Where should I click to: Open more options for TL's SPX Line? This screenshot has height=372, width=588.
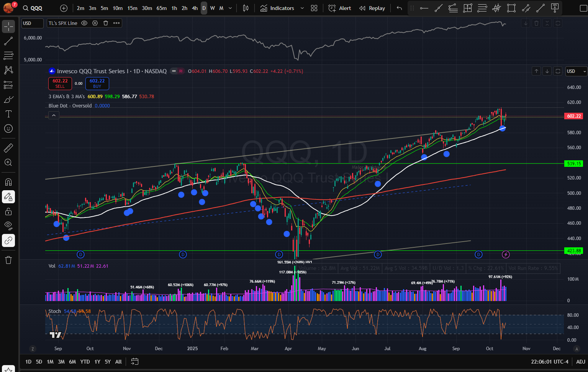click(x=116, y=23)
